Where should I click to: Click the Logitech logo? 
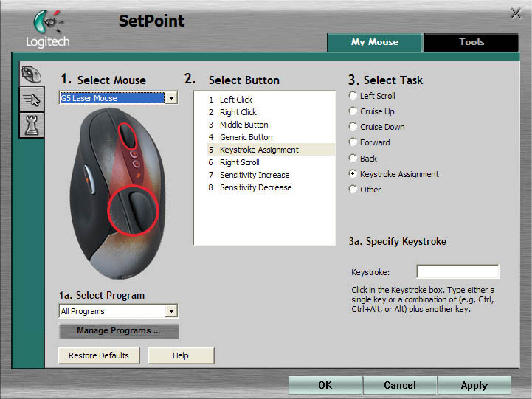[x=48, y=29]
